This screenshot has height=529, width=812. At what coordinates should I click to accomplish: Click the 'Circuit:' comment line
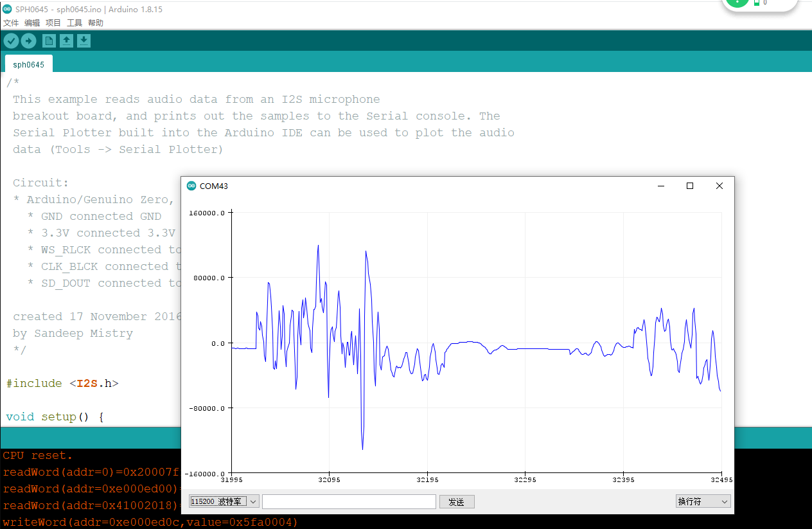[40, 183]
